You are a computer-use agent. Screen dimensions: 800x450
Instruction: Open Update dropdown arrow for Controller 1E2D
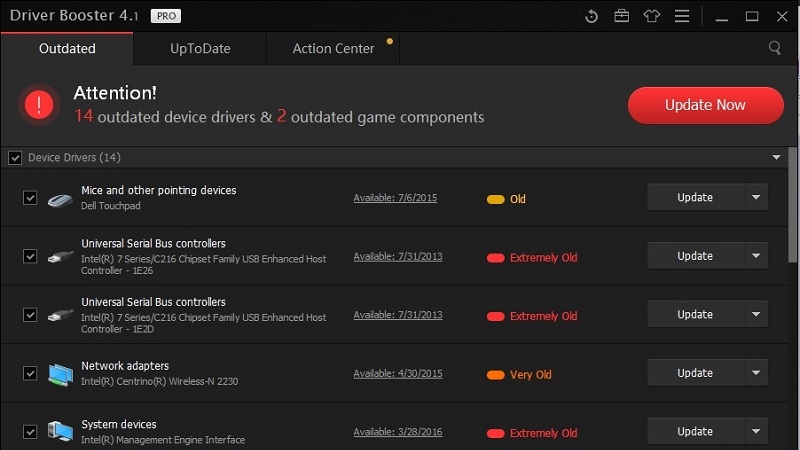coord(756,314)
